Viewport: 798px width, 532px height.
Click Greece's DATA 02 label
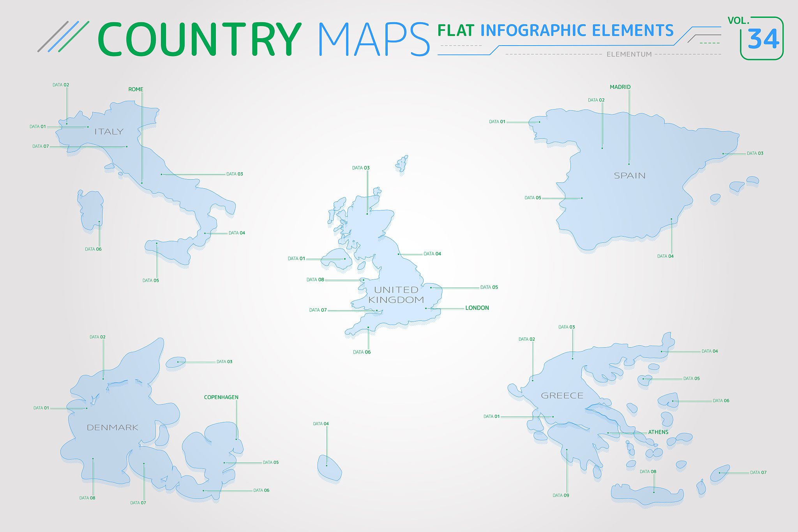(527, 339)
